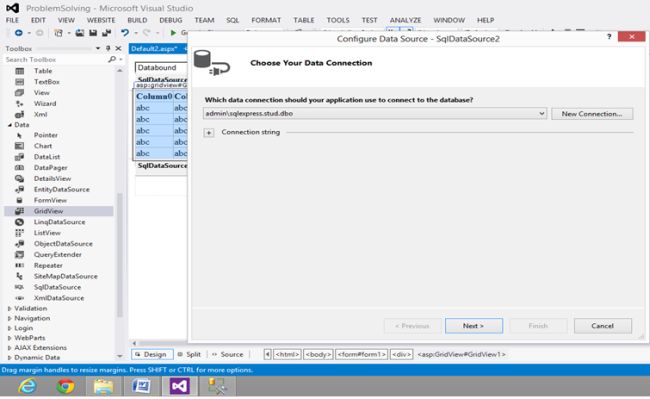Screen dimensions: 650x399
Task: Click the Save toolbar icon
Action: 93,33
